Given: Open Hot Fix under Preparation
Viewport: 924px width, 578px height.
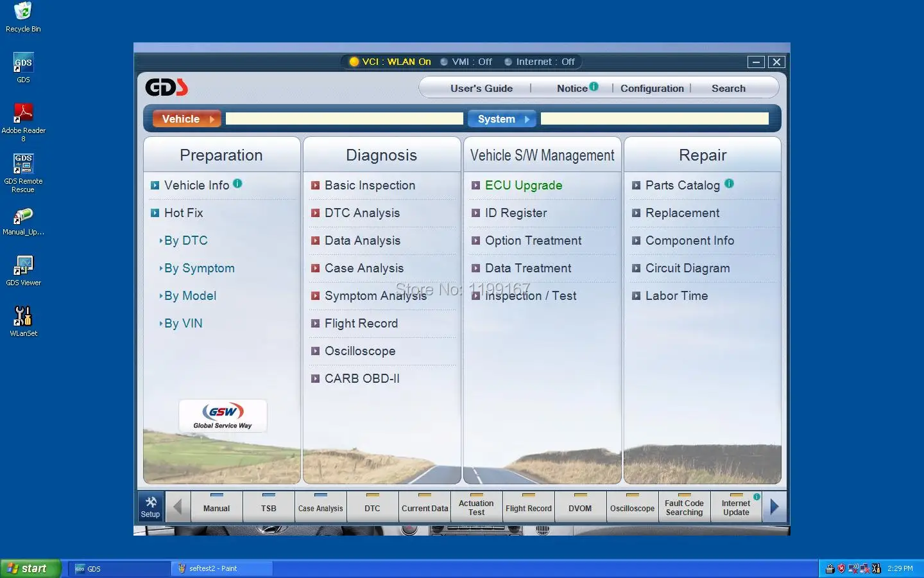Looking at the screenshot, I should pyautogui.click(x=183, y=213).
